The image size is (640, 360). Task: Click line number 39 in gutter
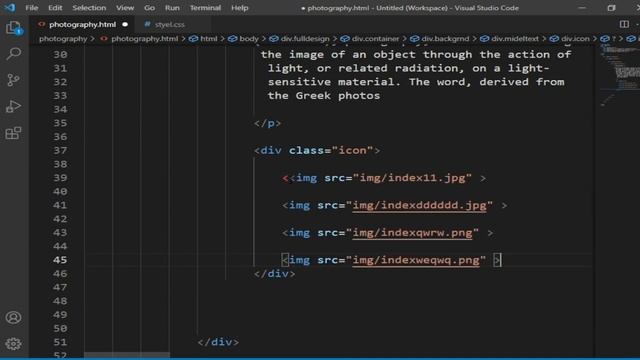60,178
